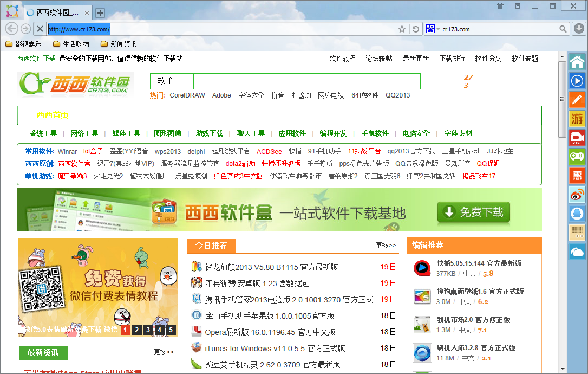
Task: Open the 生活购物 bookmark folder
Action: pyautogui.click(x=71, y=44)
